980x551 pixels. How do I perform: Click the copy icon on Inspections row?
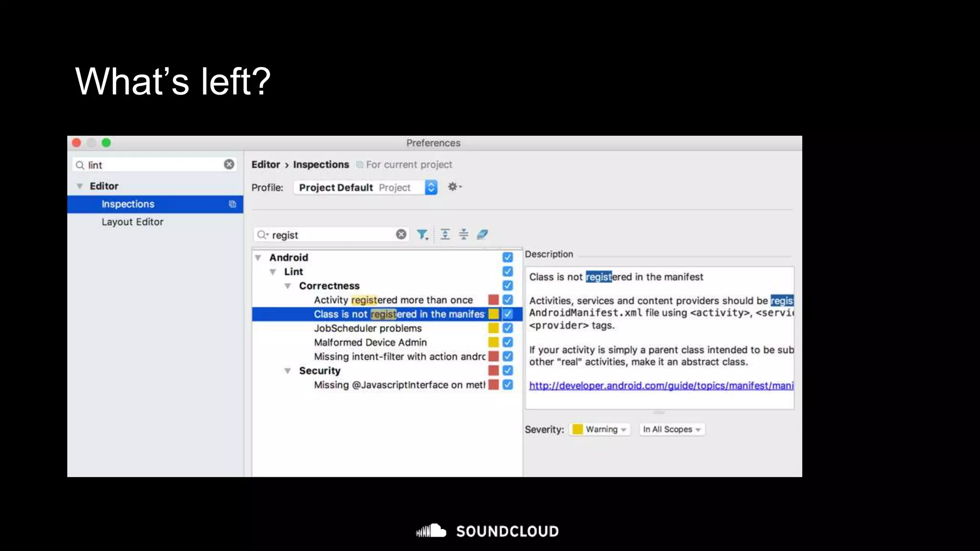pos(233,204)
